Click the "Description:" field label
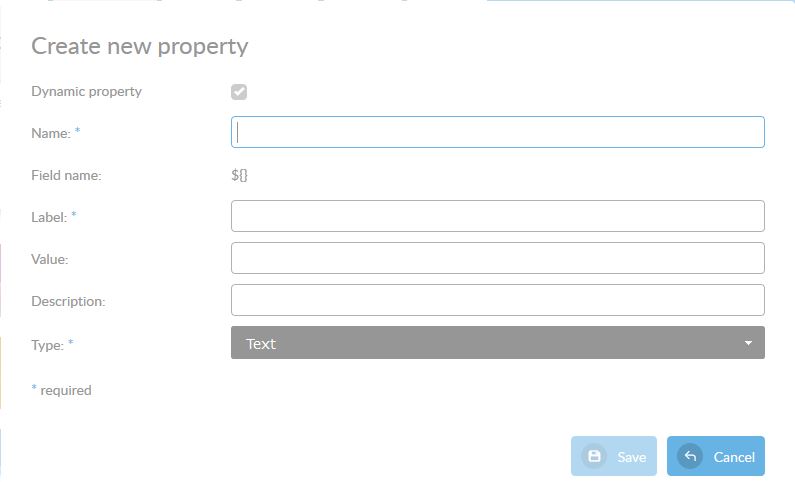This screenshot has width=795, height=482. (68, 301)
